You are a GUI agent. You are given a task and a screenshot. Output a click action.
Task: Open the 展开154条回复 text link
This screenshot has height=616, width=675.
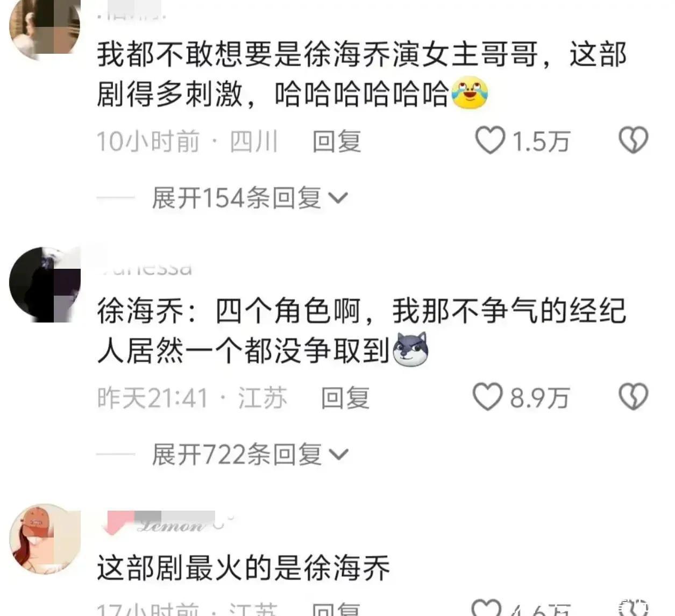pyautogui.click(x=237, y=198)
